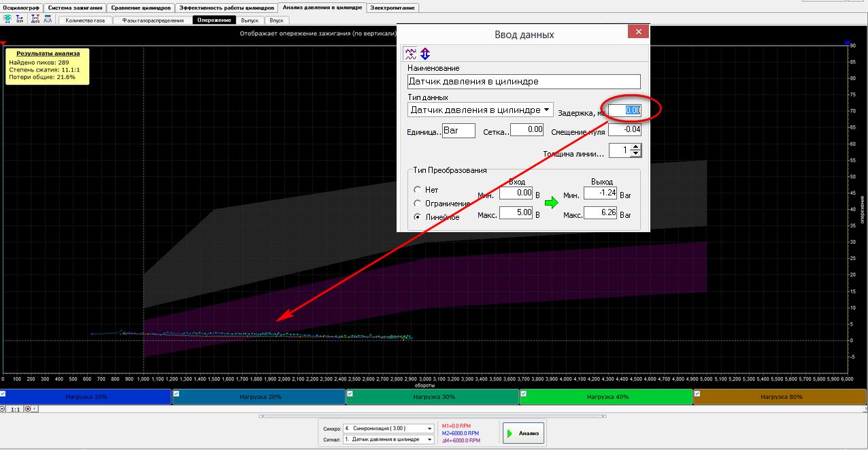868x450 pixels.
Task: Click the Анализ button
Action: point(524,433)
